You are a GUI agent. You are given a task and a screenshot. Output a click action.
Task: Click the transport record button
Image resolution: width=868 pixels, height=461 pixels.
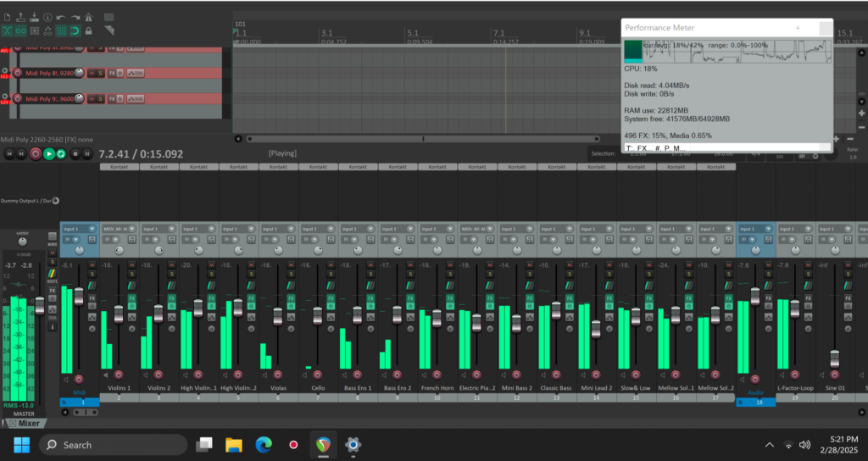pyautogui.click(x=36, y=154)
